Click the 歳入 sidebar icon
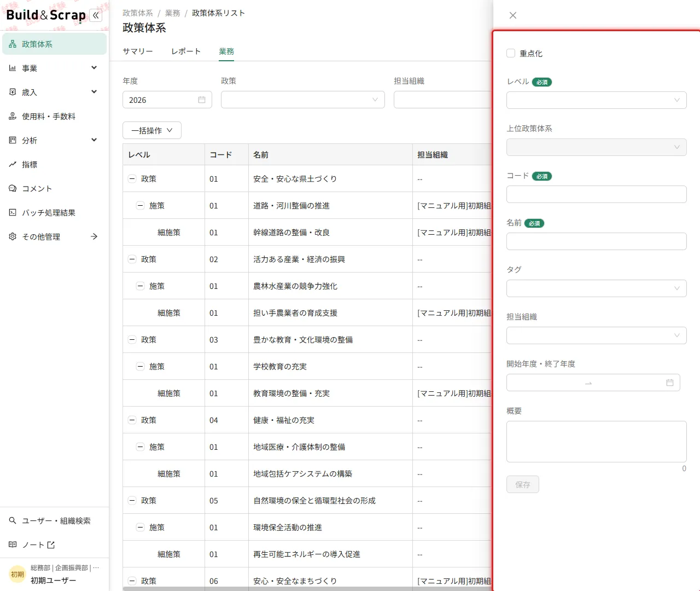Viewport: 700px width, 591px height. [13, 92]
